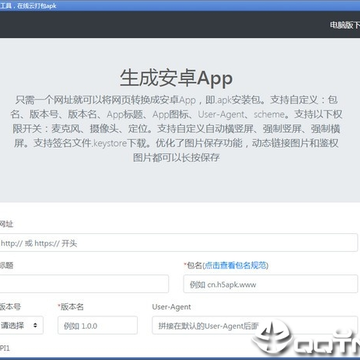This screenshot has height=360, width=360.
Task: Click the 生成安卓App heading
Action: 176,78
